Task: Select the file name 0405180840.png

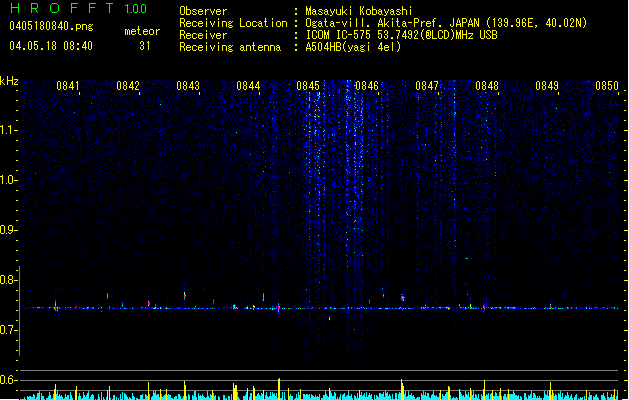Action: point(51,26)
